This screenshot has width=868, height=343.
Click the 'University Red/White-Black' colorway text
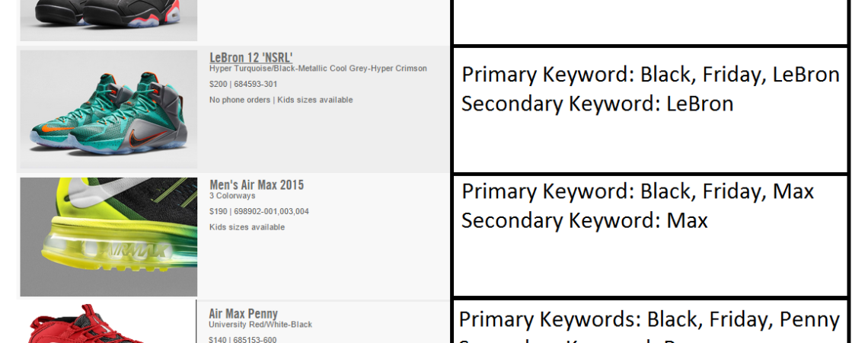(x=260, y=324)
